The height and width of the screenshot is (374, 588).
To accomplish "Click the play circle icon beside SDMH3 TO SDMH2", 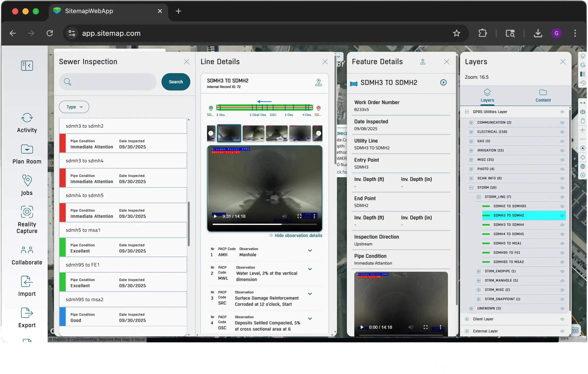I will pyautogui.click(x=443, y=82).
